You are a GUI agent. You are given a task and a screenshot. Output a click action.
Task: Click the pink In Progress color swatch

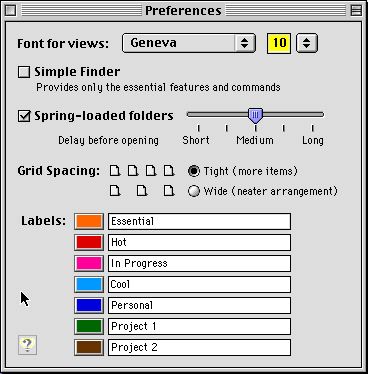89,263
